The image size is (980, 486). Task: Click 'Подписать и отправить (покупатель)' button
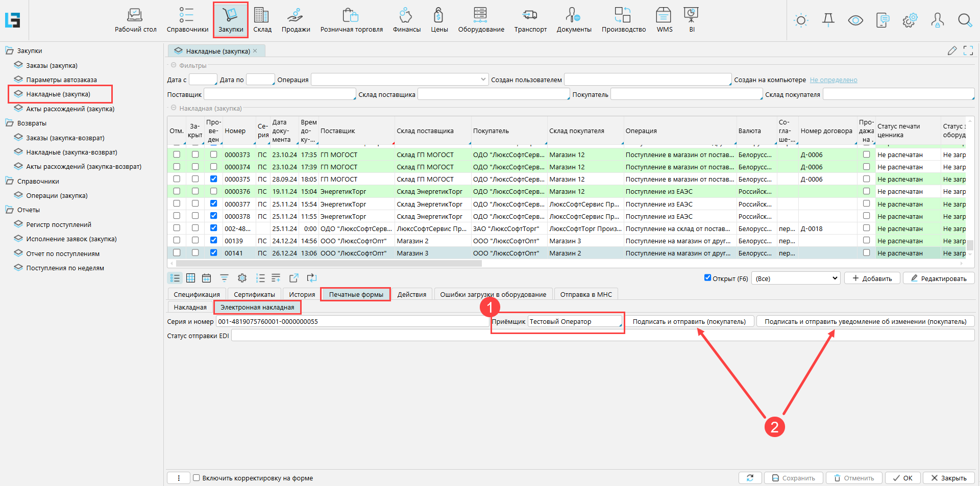pos(689,321)
